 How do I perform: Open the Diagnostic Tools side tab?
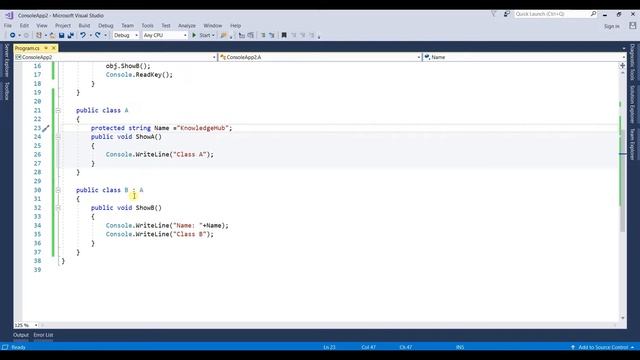(632, 62)
